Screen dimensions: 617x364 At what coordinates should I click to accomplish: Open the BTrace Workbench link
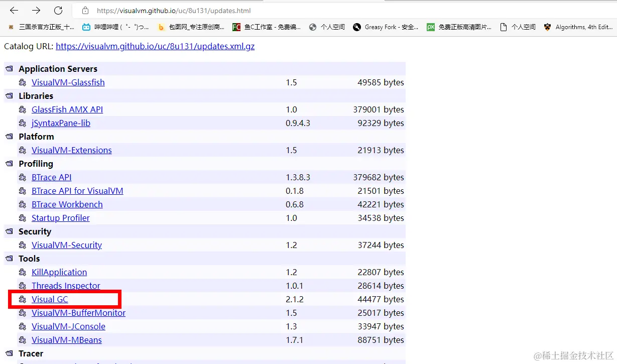(x=67, y=204)
